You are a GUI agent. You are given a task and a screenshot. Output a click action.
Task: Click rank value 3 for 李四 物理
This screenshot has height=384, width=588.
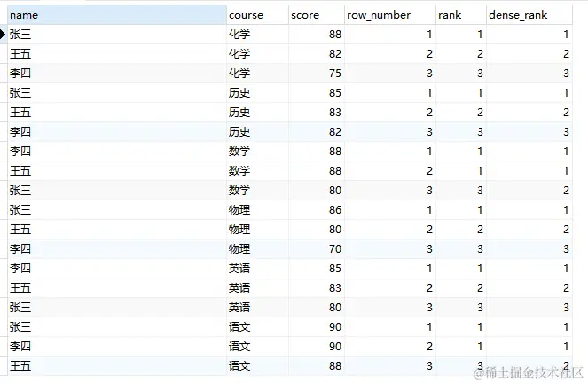click(x=461, y=249)
